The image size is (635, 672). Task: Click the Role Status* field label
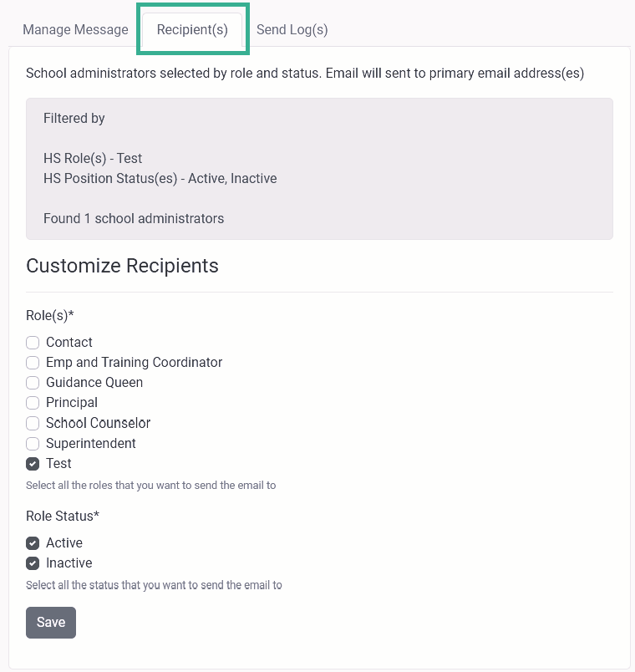click(63, 516)
